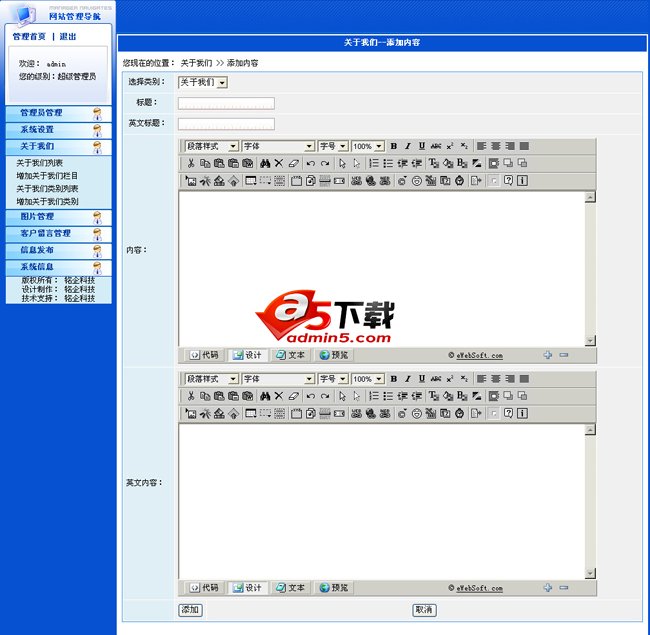Insert numbered list in 内容 editor
The image size is (650, 635).
pyautogui.click(x=374, y=163)
